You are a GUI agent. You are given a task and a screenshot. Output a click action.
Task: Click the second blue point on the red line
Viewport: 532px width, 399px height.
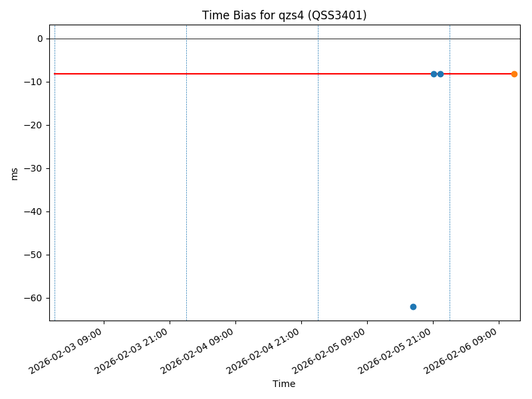click(x=440, y=74)
